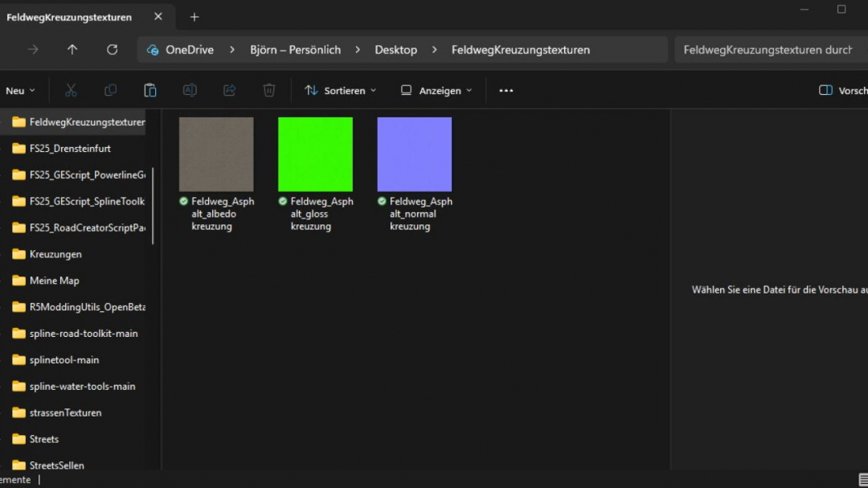Click Desktop in the breadcrumb path
This screenshot has height=488, width=868.
(x=395, y=49)
